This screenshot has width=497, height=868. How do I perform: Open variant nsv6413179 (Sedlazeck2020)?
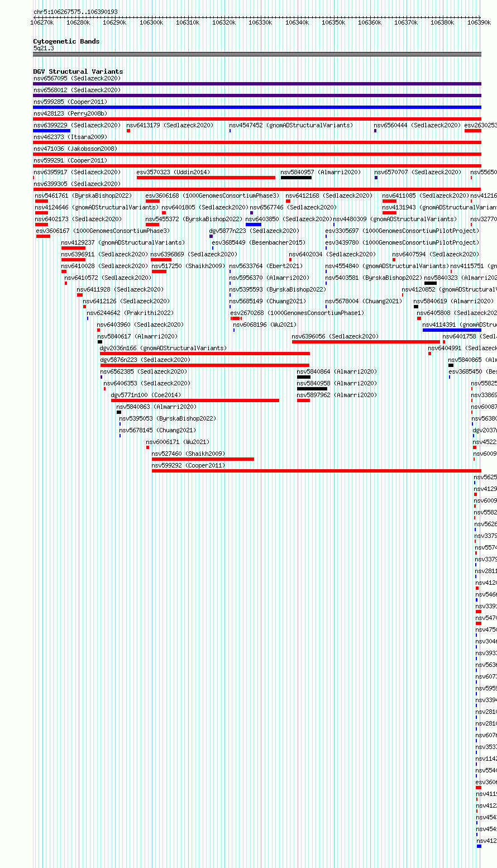[170, 125]
